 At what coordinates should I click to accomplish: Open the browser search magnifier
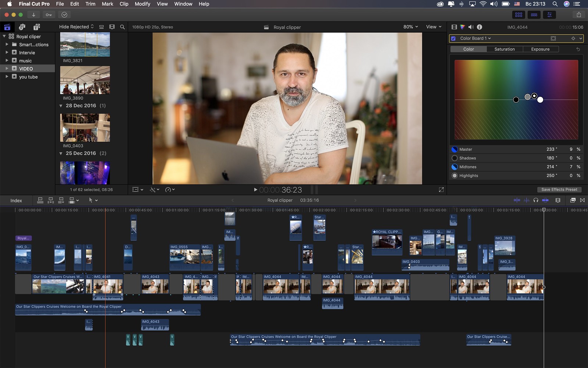[122, 27]
